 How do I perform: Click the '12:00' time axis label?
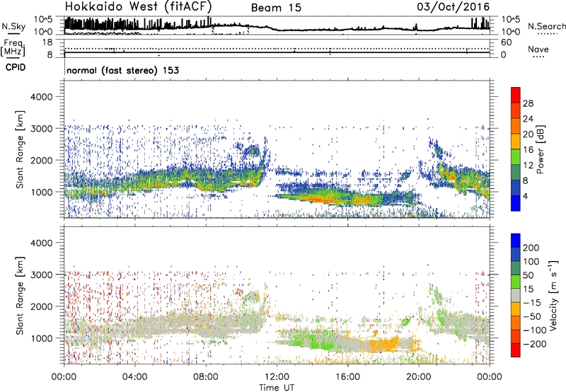pos(277,377)
